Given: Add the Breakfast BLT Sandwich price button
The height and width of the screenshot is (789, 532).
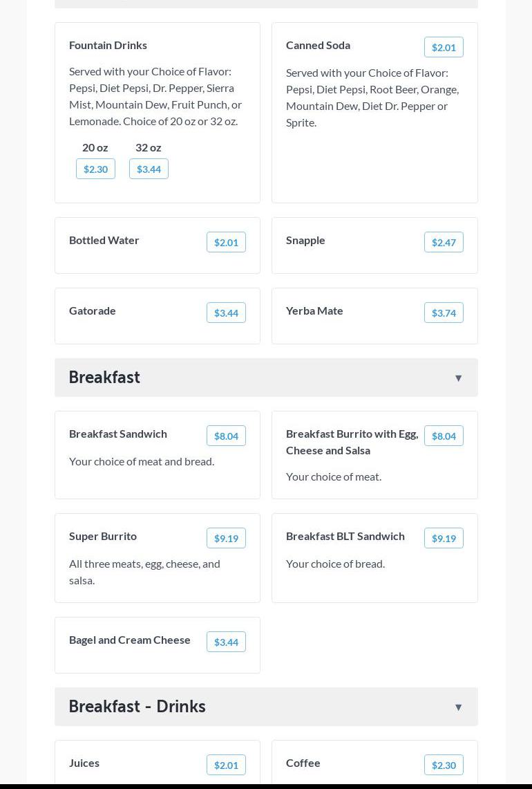Looking at the screenshot, I should point(444,538).
